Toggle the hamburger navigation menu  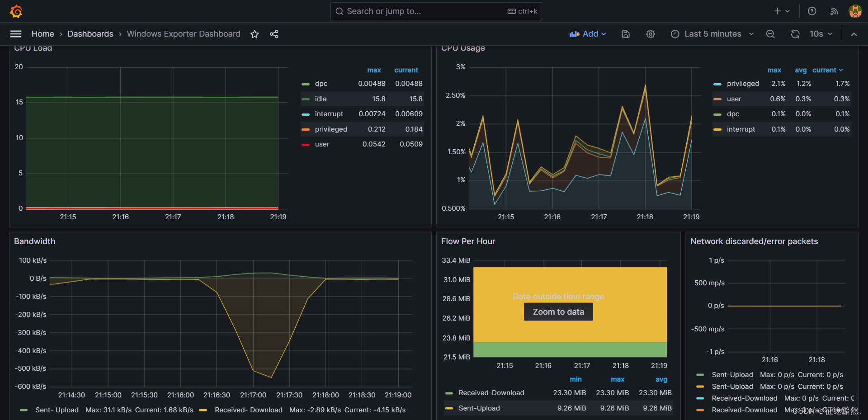coord(16,34)
